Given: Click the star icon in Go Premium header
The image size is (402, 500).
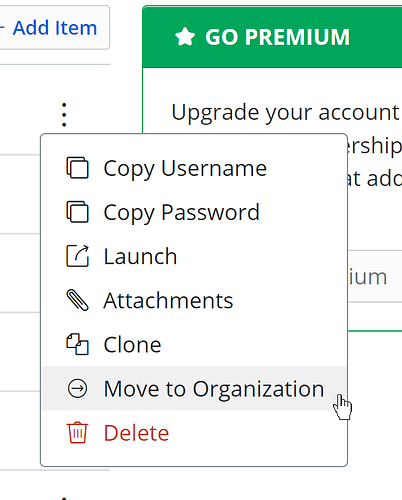Looking at the screenshot, I should 185,37.
